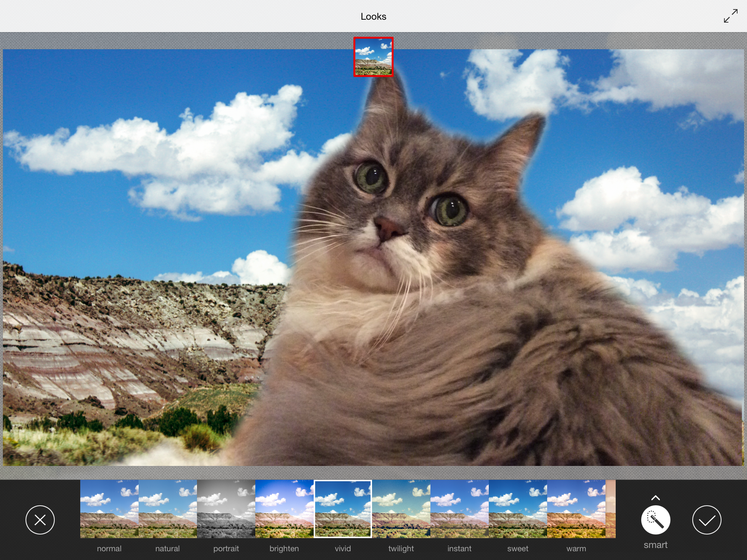The height and width of the screenshot is (560, 747).
Task: Select the normal look thumbnail
Action: pos(109,509)
